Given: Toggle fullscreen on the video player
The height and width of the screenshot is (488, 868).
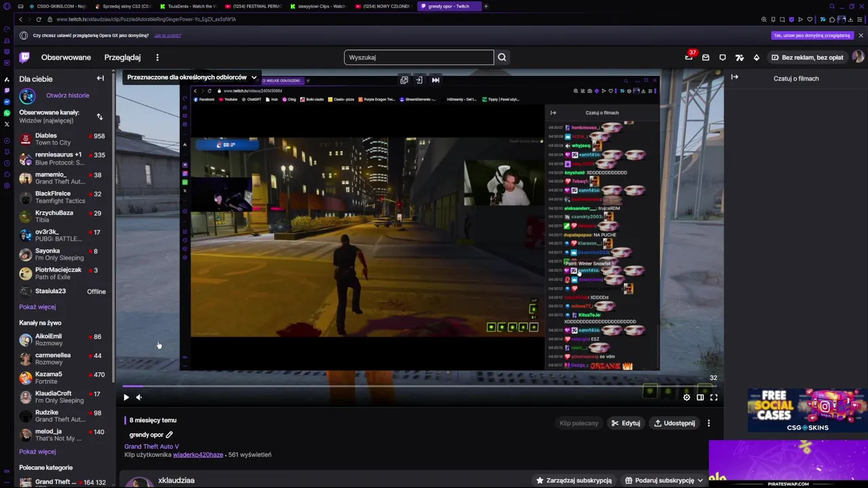Looking at the screenshot, I should coord(714,398).
